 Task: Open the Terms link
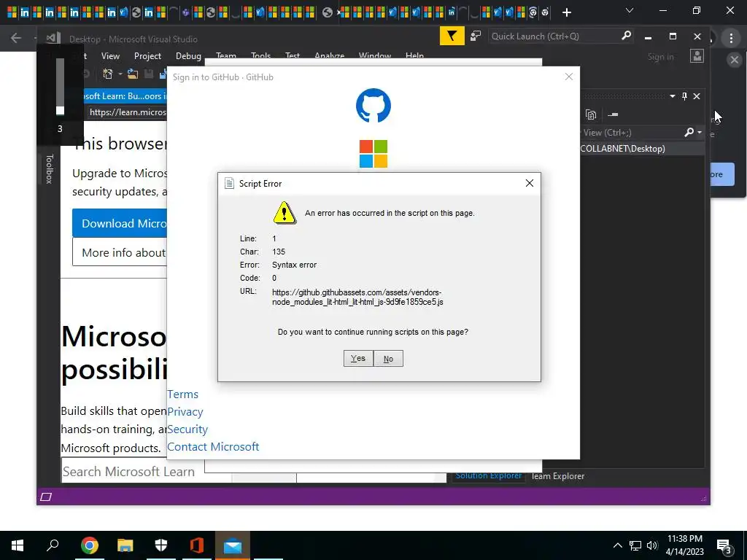point(182,394)
